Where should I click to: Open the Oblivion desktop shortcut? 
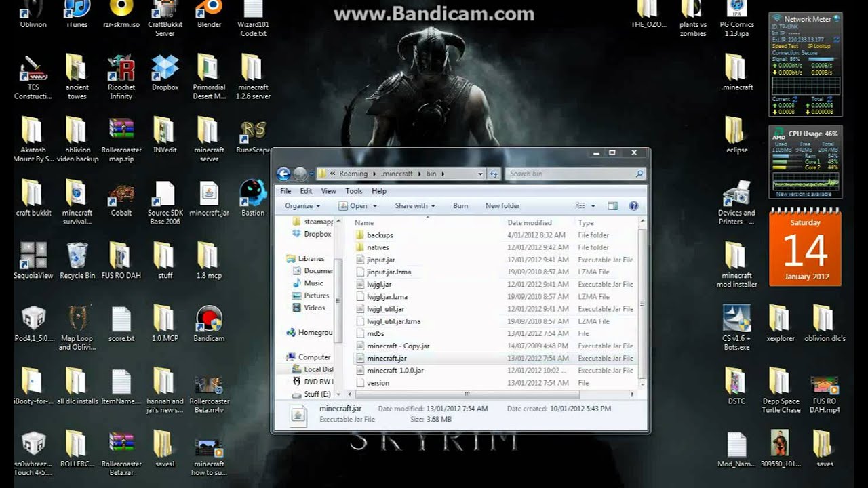pos(33,14)
